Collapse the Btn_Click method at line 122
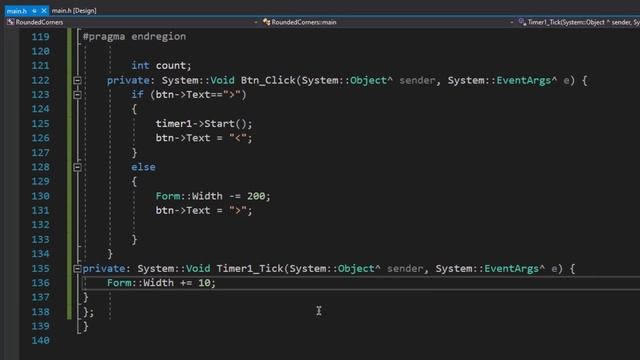Screen dimensions: 640x360 pos(77,80)
